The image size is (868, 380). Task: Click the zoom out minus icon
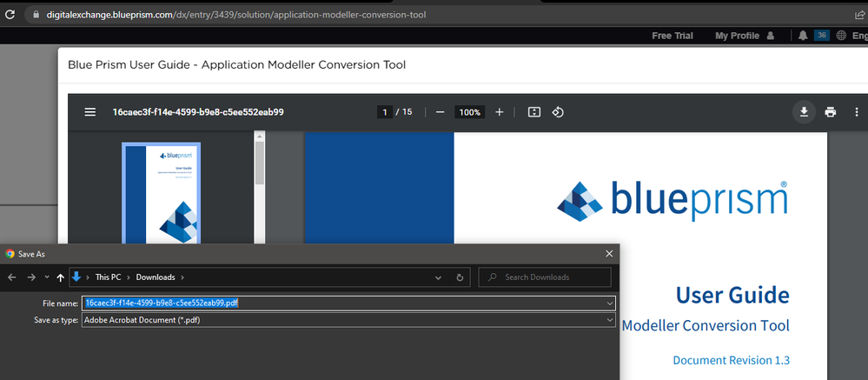click(x=441, y=112)
